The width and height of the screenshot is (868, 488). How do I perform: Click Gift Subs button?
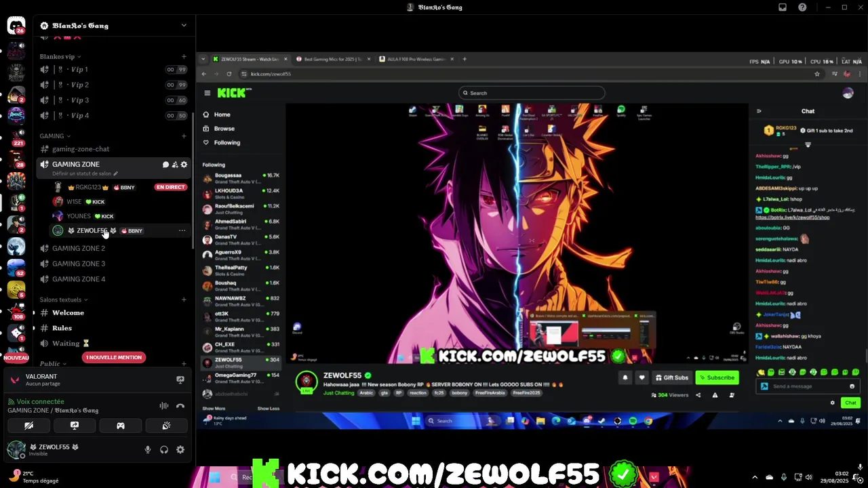(x=672, y=378)
